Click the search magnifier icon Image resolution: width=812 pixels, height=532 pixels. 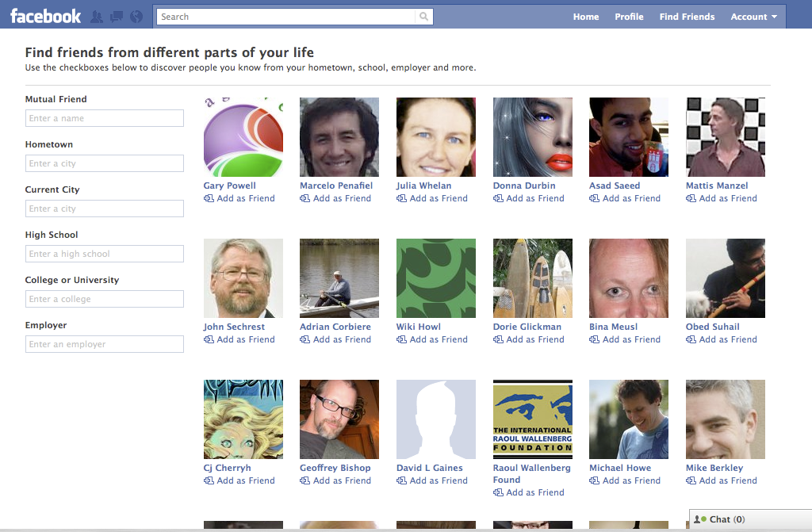424,16
